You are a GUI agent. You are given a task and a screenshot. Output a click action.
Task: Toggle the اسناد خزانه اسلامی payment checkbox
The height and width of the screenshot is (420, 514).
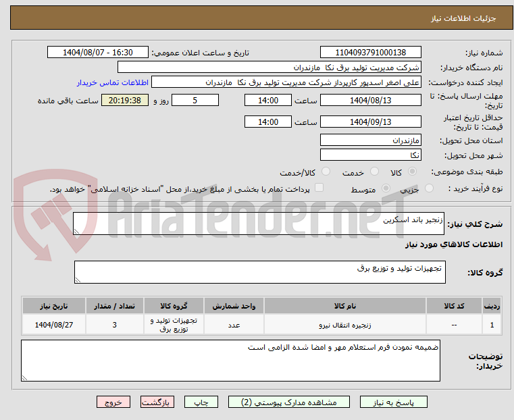click(x=319, y=188)
